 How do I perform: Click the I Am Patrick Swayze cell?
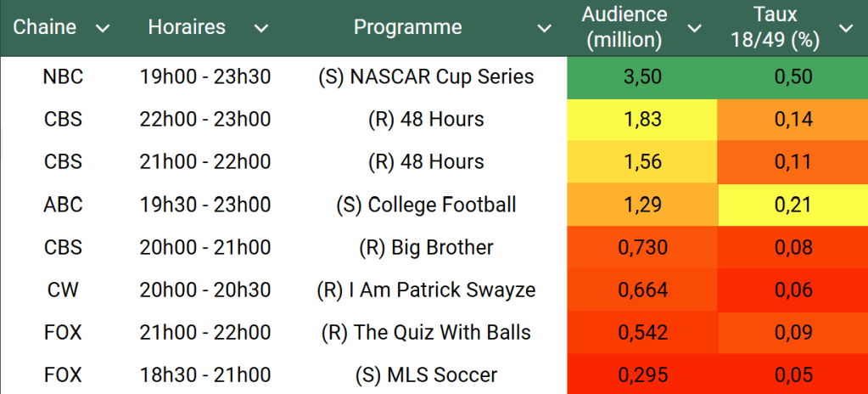coord(426,290)
